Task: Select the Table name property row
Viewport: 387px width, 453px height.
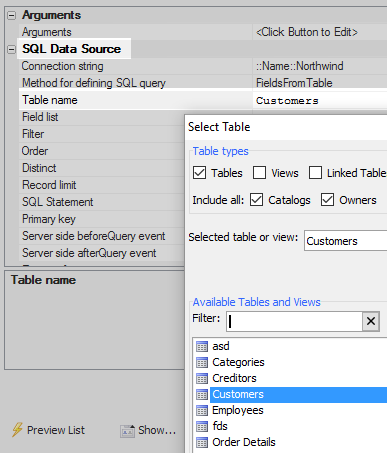Action: 135,100
